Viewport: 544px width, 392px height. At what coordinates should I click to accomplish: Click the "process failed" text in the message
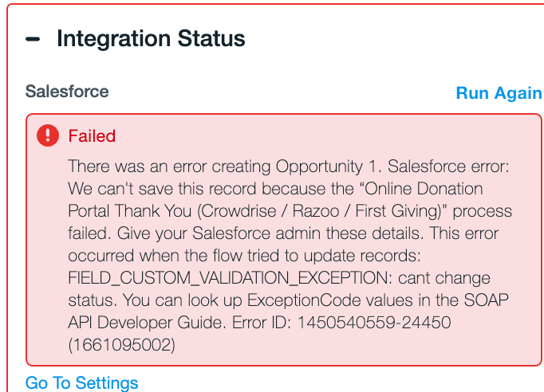pyautogui.click(x=471, y=212)
